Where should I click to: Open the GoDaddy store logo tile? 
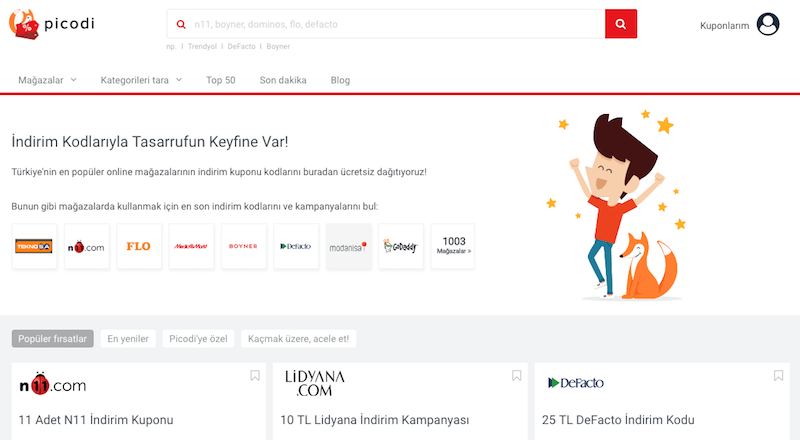(401, 246)
